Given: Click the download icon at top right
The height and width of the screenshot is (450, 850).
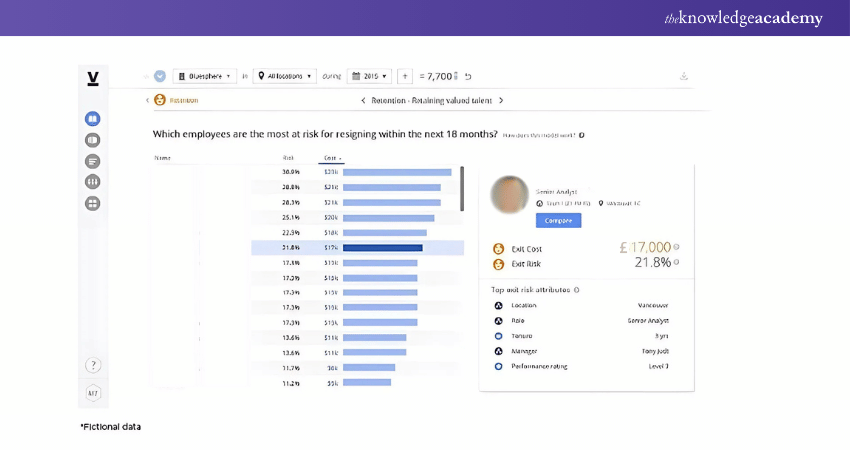Looking at the screenshot, I should pyautogui.click(x=684, y=76).
